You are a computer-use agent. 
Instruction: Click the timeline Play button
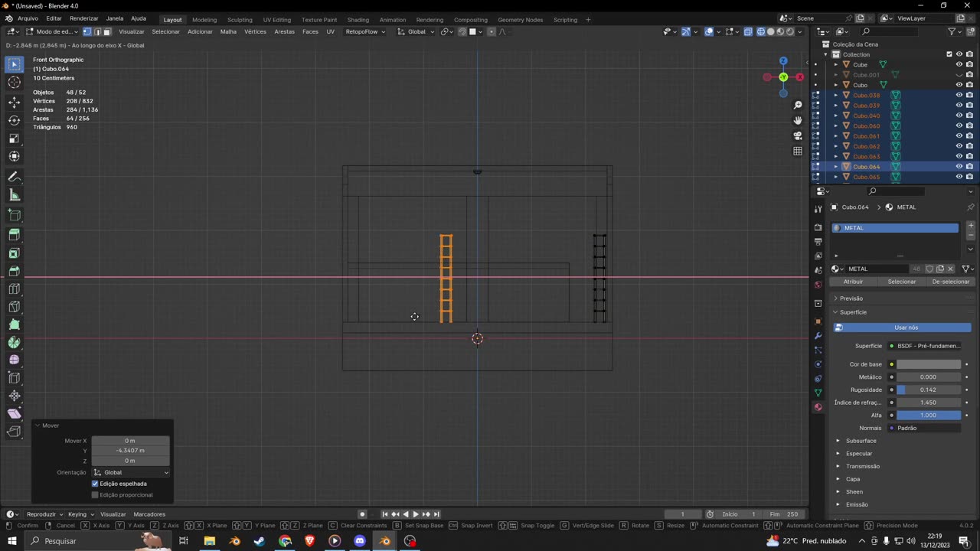pos(416,514)
